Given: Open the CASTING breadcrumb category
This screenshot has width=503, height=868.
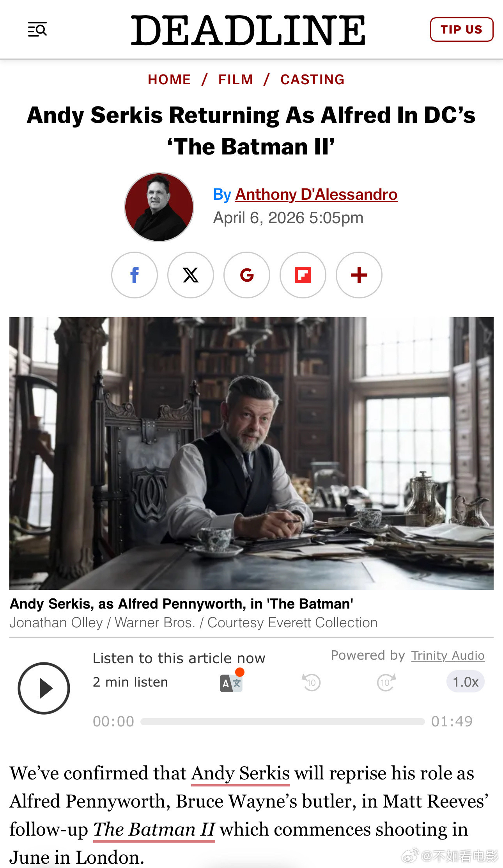Looking at the screenshot, I should pyautogui.click(x=313, y=80).
